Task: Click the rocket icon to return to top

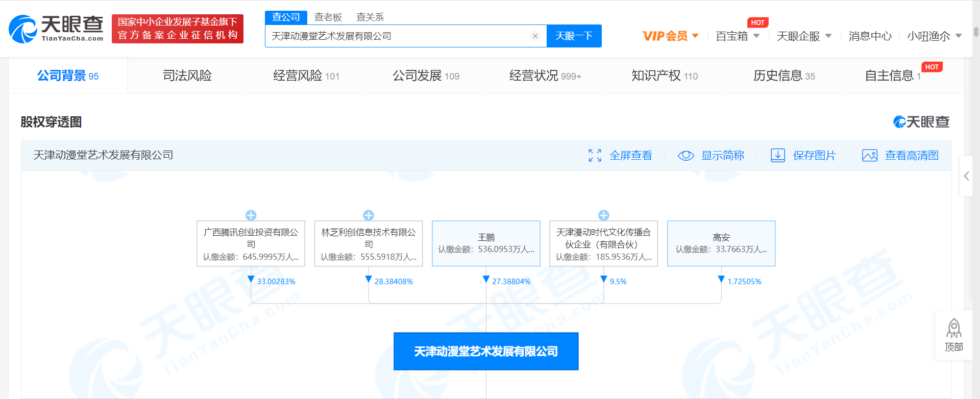Action: [x=953, y=329]
